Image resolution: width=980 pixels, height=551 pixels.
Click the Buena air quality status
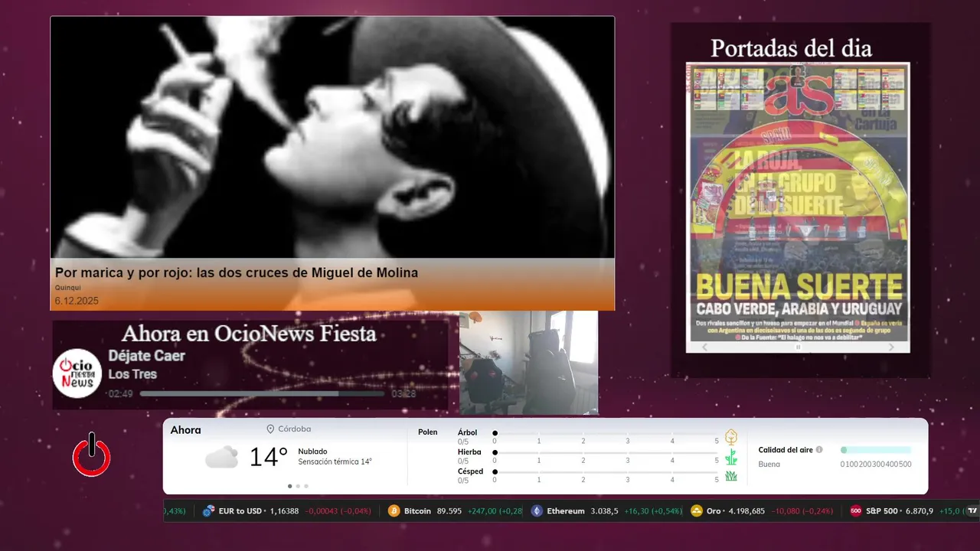769,465
